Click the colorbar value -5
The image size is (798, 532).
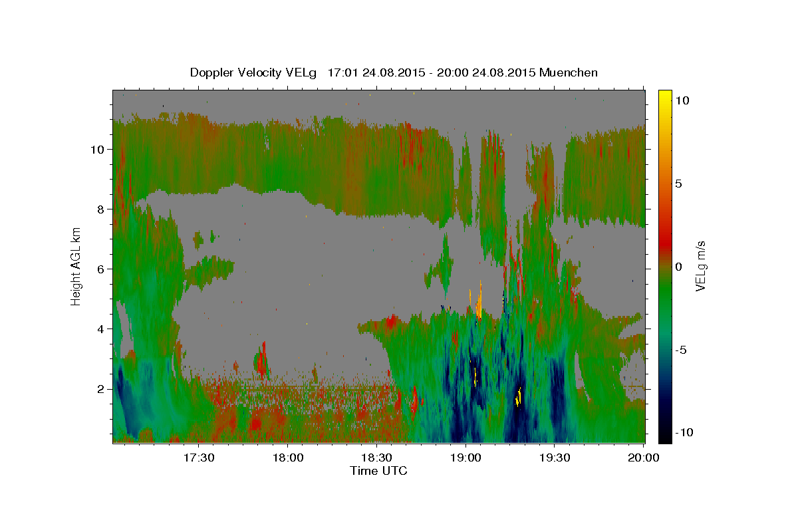pos(681,350)
